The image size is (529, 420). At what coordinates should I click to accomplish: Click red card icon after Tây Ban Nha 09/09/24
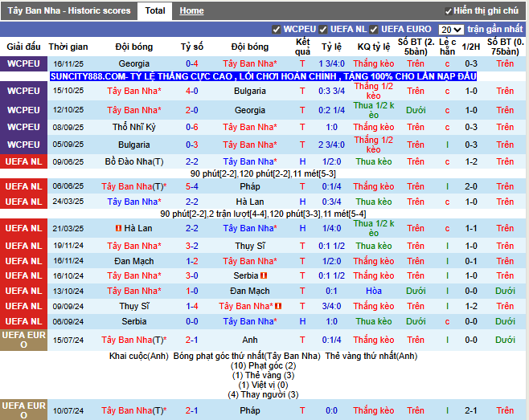278,306
